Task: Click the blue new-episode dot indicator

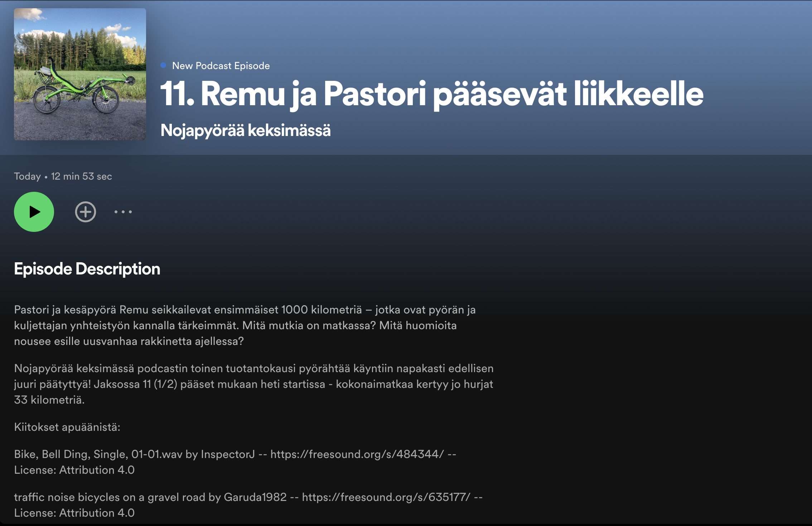Action: tap(163, 65)
